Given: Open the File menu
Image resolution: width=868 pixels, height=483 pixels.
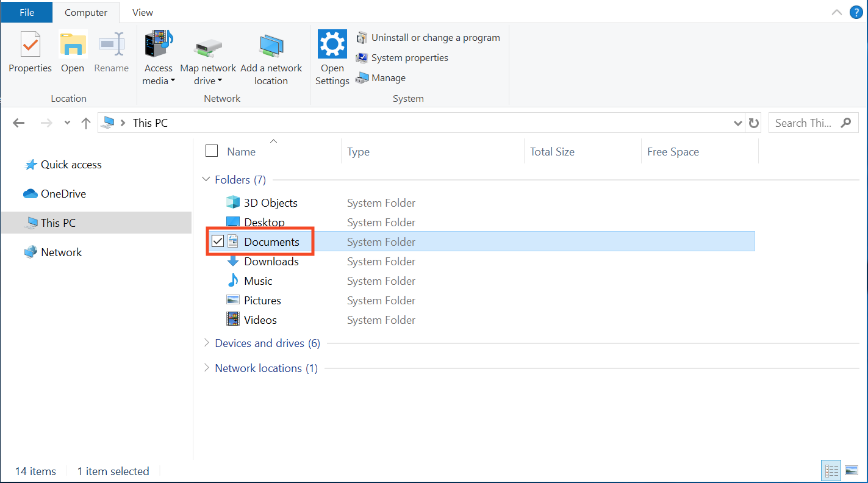Looking at the screenshot, I should click(x=26, y=12).
